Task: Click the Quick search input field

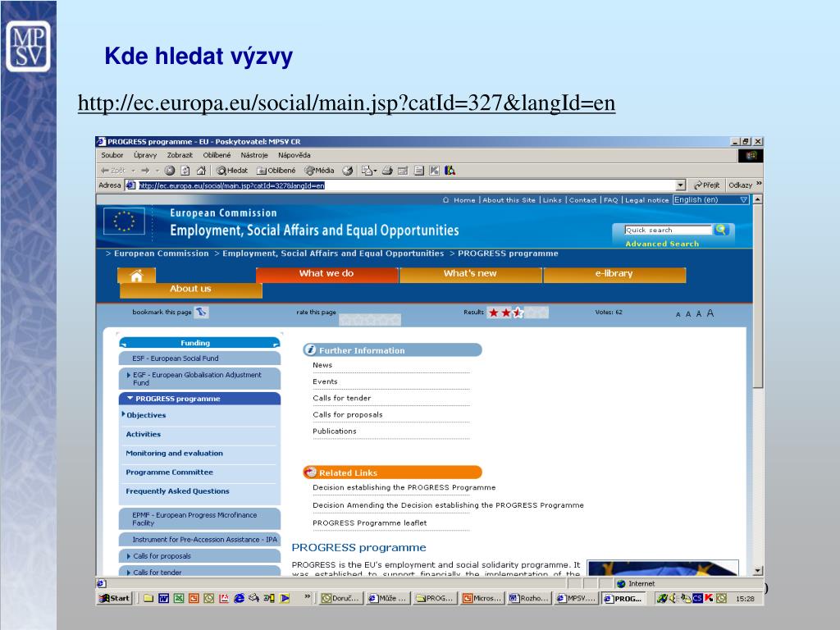Action: point(668,230)
